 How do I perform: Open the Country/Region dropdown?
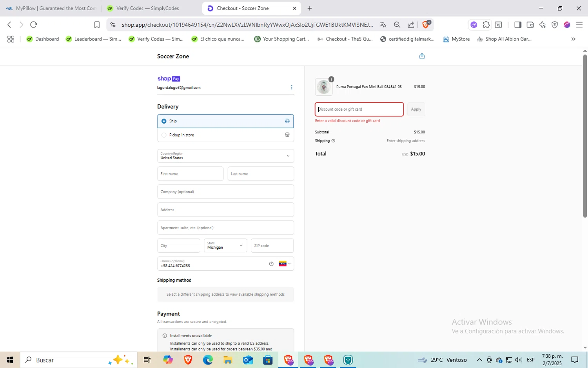[225, 156]
